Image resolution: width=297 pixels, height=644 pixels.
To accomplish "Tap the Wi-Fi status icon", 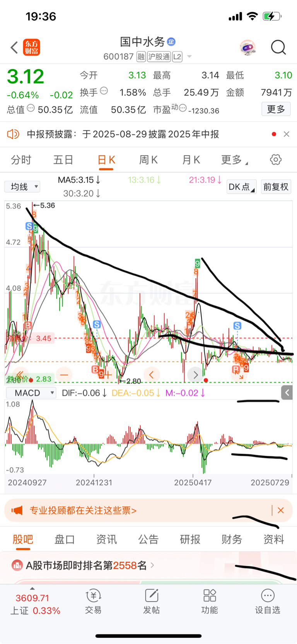I will (x=253, y=16).
